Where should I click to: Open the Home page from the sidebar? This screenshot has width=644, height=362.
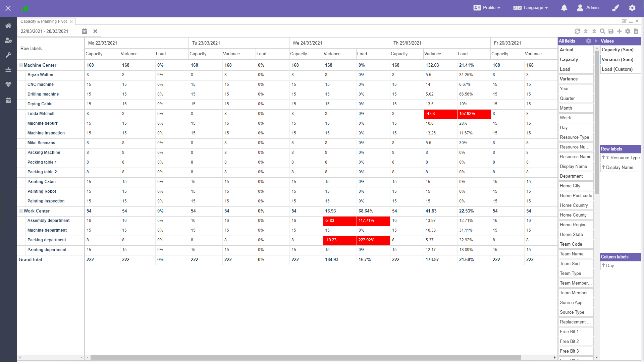(8, 26)
